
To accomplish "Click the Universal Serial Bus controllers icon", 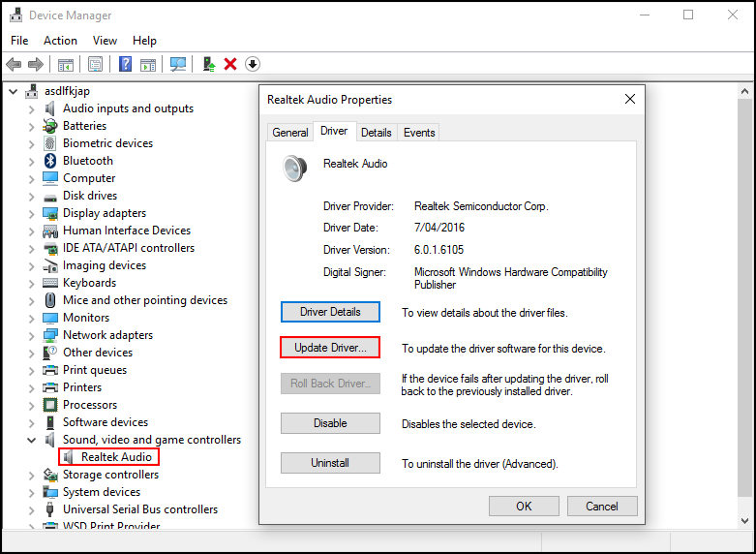I will pyautogui.click(x=49, y=509).
